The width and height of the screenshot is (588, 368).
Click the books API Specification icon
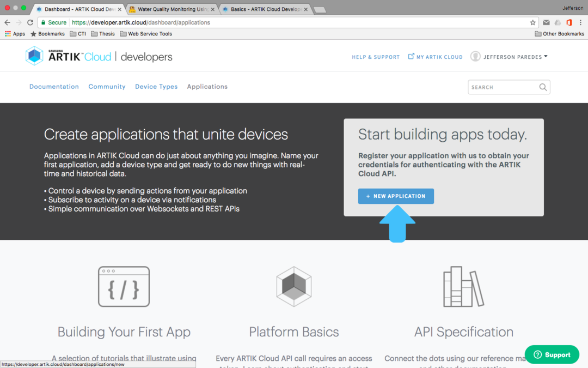click(463, 287)
